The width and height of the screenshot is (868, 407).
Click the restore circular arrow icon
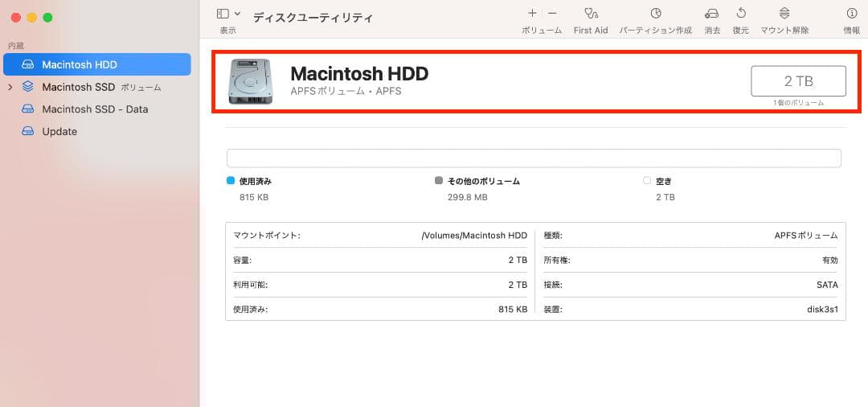[741, 14]
